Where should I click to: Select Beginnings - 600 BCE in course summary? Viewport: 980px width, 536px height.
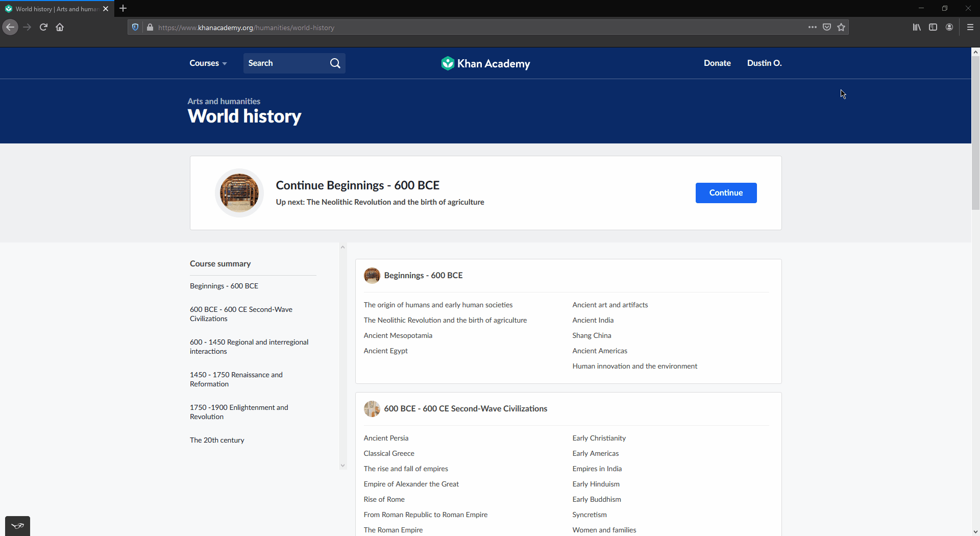pyautogui.click(x=224, y=286)
